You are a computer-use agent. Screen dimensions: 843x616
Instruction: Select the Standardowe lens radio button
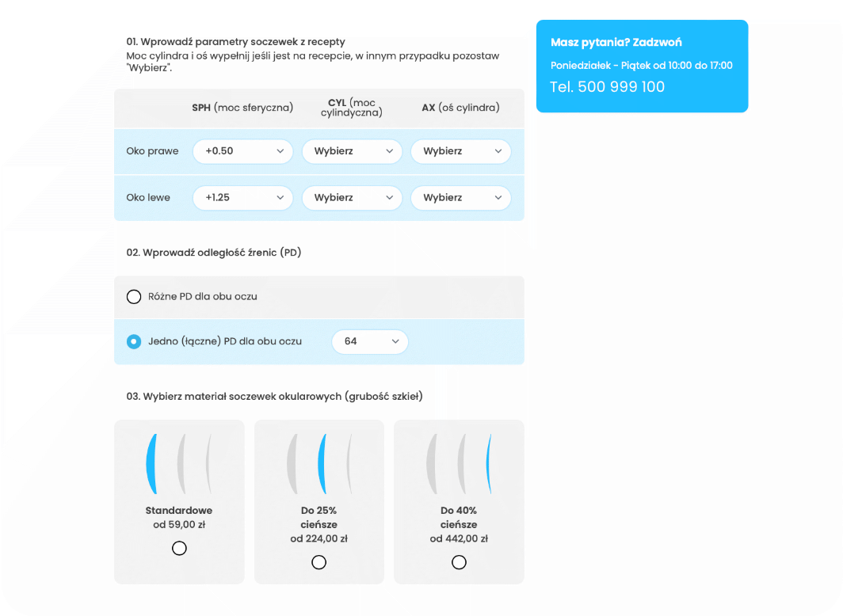pos(179,548)
